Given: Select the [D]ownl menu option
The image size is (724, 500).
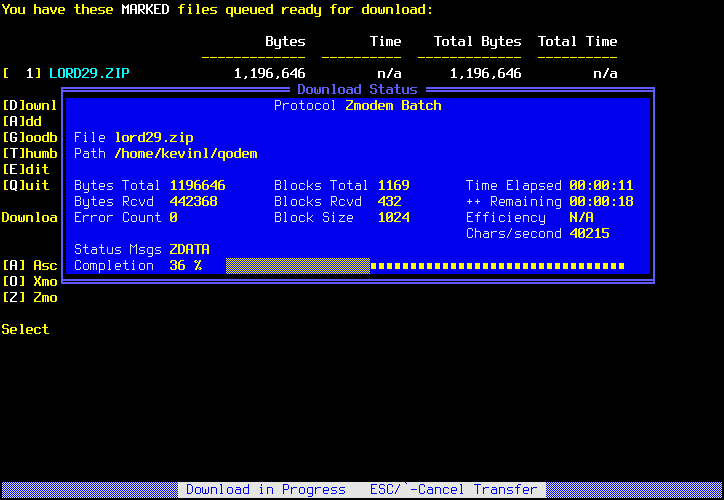Looking at the screenshot, I should pyautogui.click(x=30, y=106).
